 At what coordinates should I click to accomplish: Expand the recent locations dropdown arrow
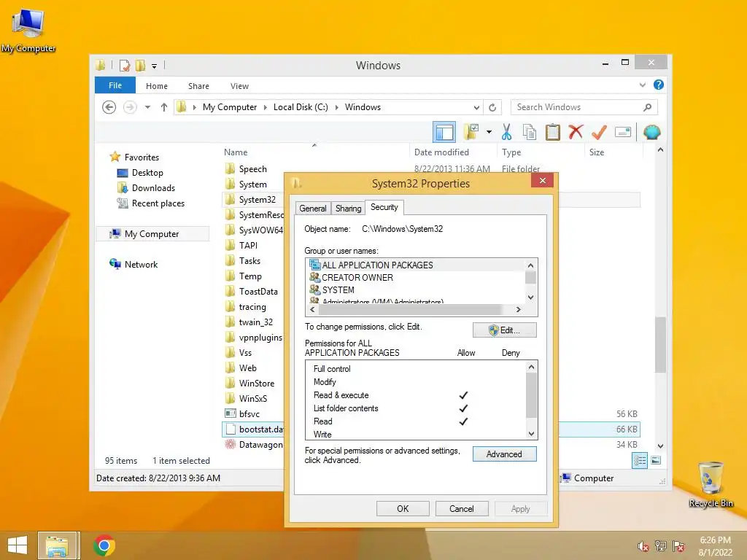[147, 107]
